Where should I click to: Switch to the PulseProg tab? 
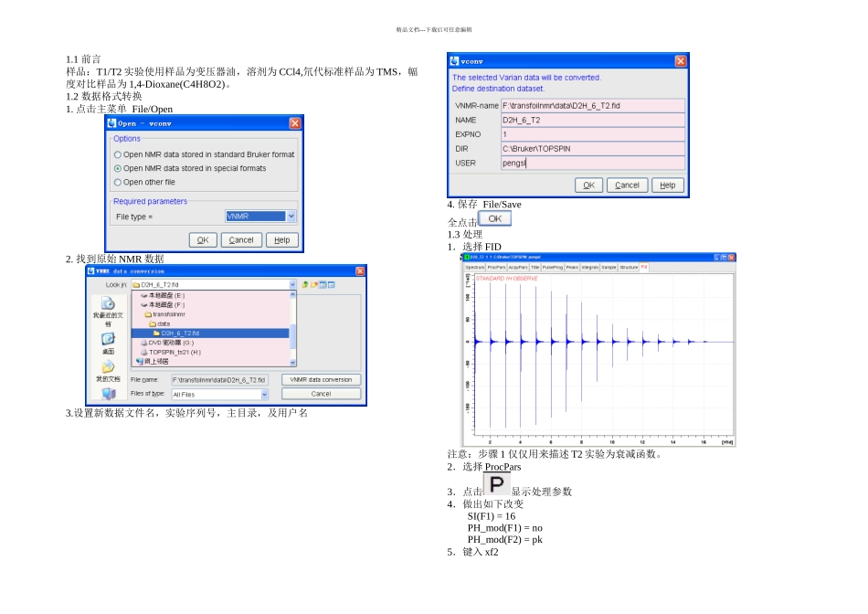click(x=553, y=267)
